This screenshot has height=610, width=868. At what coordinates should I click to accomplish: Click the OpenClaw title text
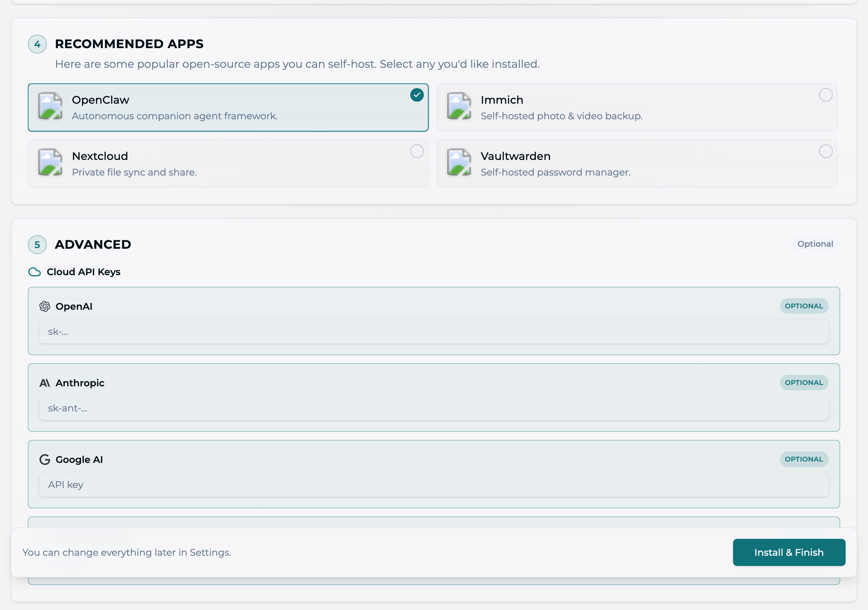click(101, 100)
